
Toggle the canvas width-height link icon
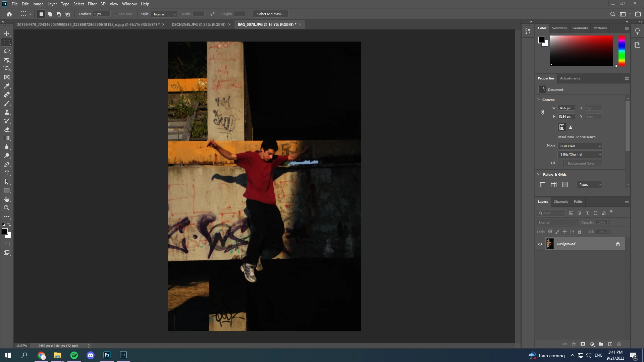pos(543,112)
